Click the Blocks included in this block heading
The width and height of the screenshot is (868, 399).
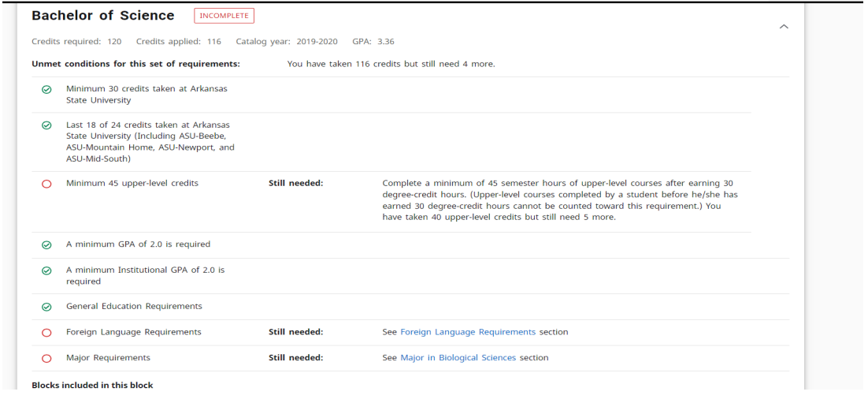92,385
